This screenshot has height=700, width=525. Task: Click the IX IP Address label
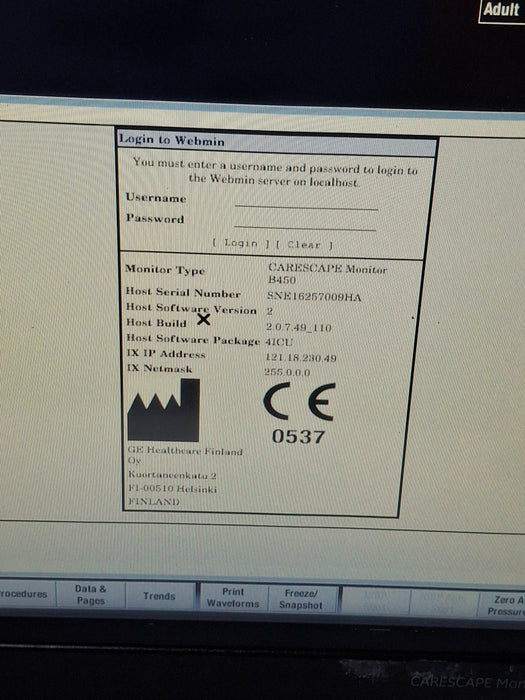(x=166, y=354)
